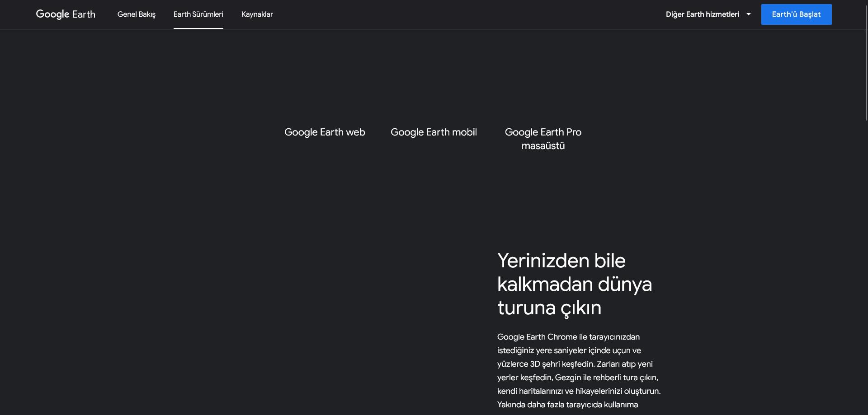Select the Earth Sürümleri tab
This screenshot has width=868, height=415.
[x=198, y=14]
